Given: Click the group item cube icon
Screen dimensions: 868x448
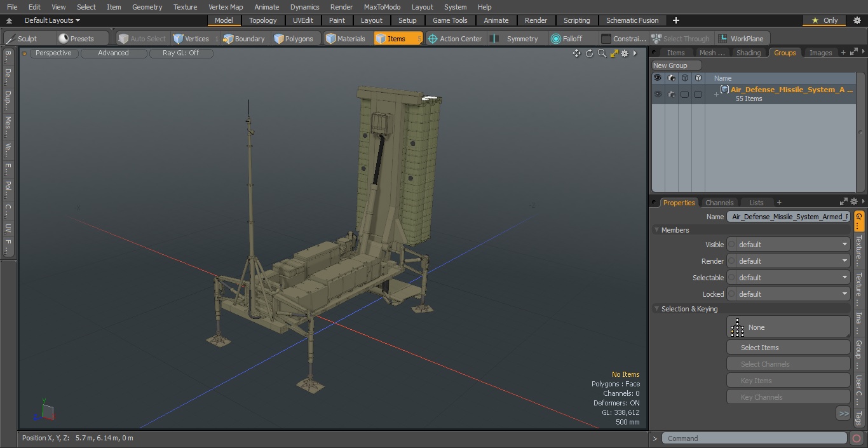Looking at the screenshot, I should click(x=724, y=90).
